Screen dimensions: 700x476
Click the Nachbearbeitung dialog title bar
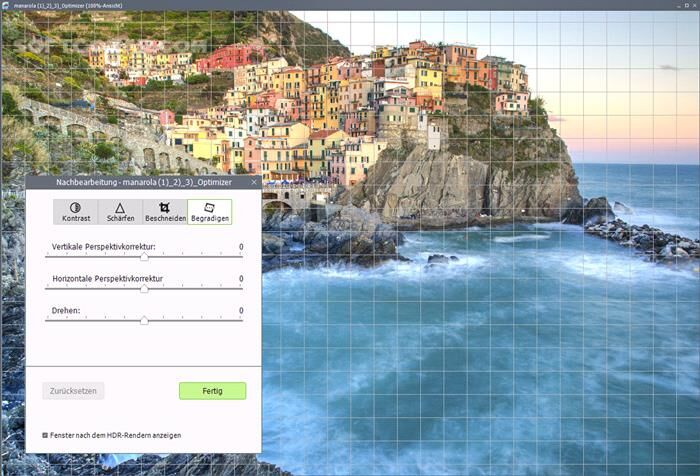pyautogui.click(x=144, y=182)
